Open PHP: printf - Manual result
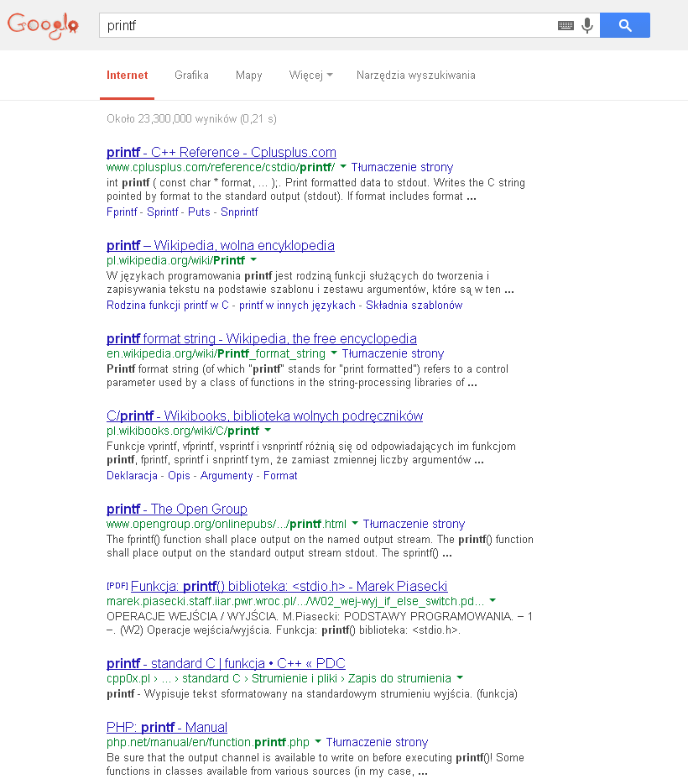Image resolution: width=688 pixels, height=784 pixels. 167,727
